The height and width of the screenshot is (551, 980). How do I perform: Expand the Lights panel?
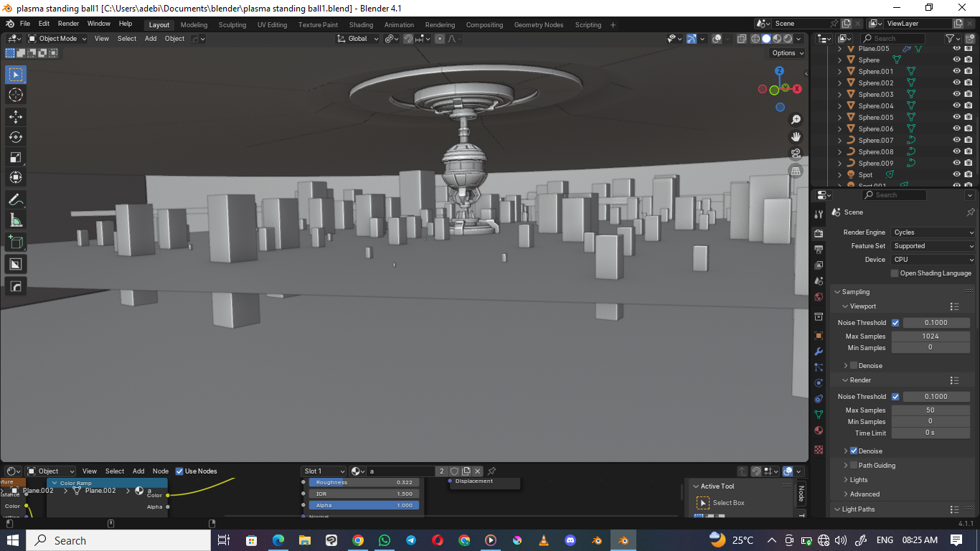point(846,480)
